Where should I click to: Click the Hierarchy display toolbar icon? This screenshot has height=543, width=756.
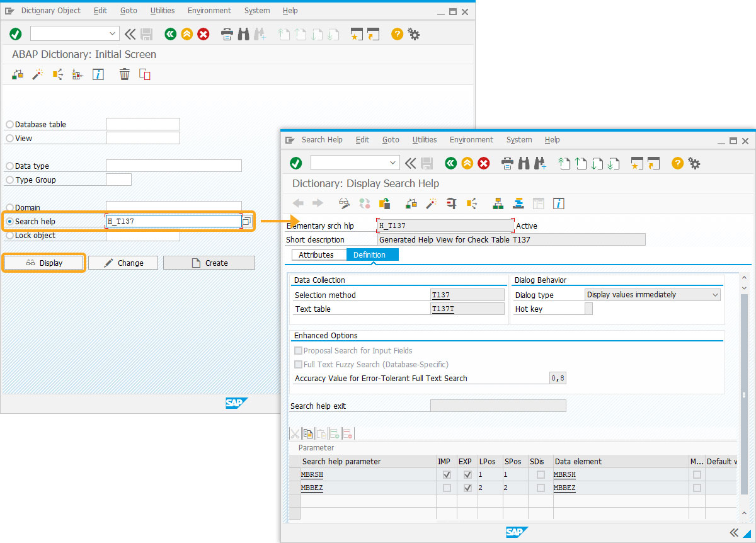coord(498,203)
